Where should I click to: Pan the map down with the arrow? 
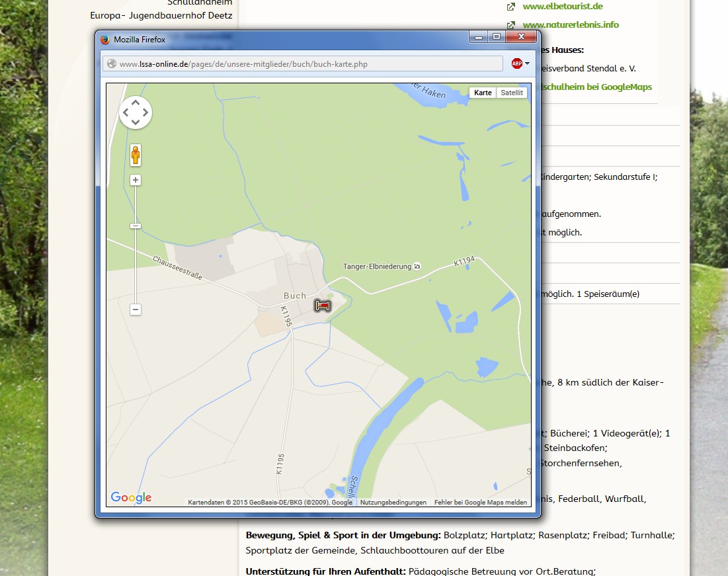[135, 122]
